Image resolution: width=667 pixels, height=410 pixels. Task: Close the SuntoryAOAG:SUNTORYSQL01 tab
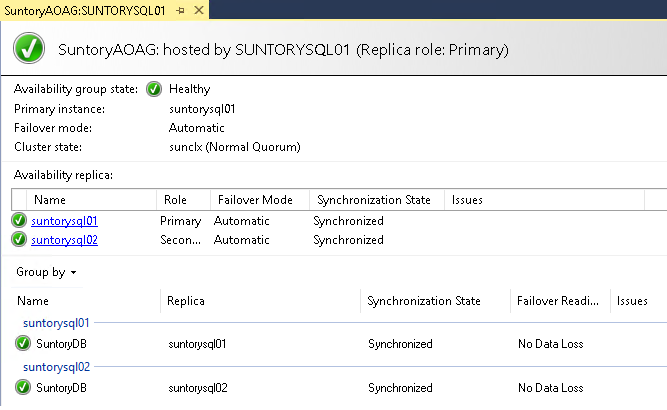click(x=198, y=9)
